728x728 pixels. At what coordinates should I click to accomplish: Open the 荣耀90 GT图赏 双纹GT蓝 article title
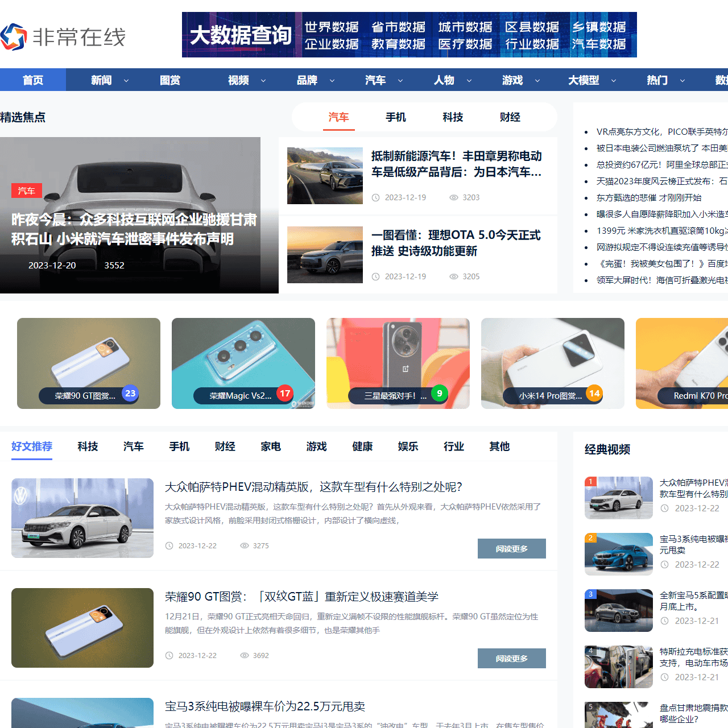(x=301, y=597)
